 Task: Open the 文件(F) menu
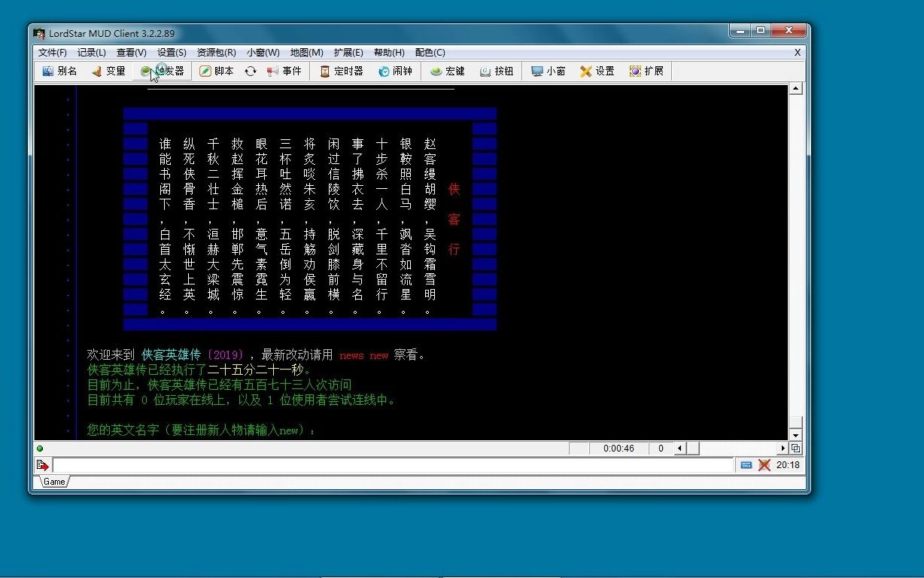pos(53,53)
